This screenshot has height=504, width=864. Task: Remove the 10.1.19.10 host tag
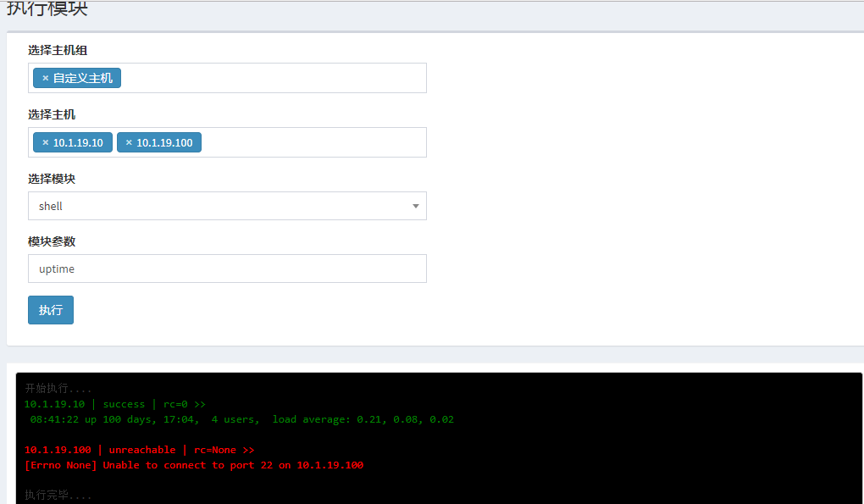(x=46, y=142)
